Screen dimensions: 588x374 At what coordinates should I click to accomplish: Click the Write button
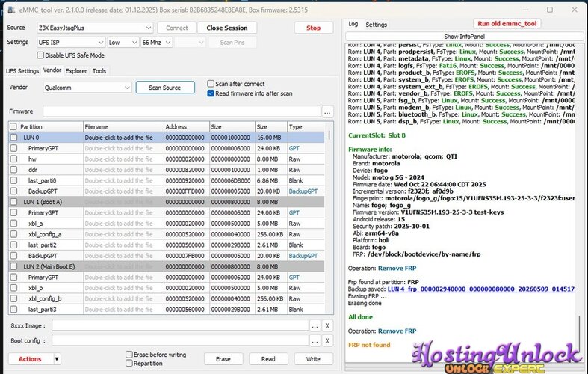click(313, 359)
